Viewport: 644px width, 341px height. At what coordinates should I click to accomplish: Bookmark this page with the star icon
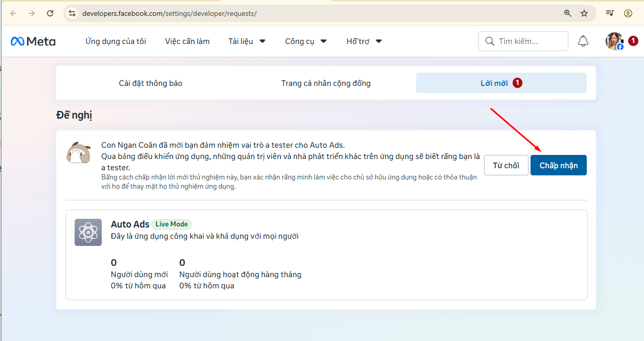coord(584,13)
